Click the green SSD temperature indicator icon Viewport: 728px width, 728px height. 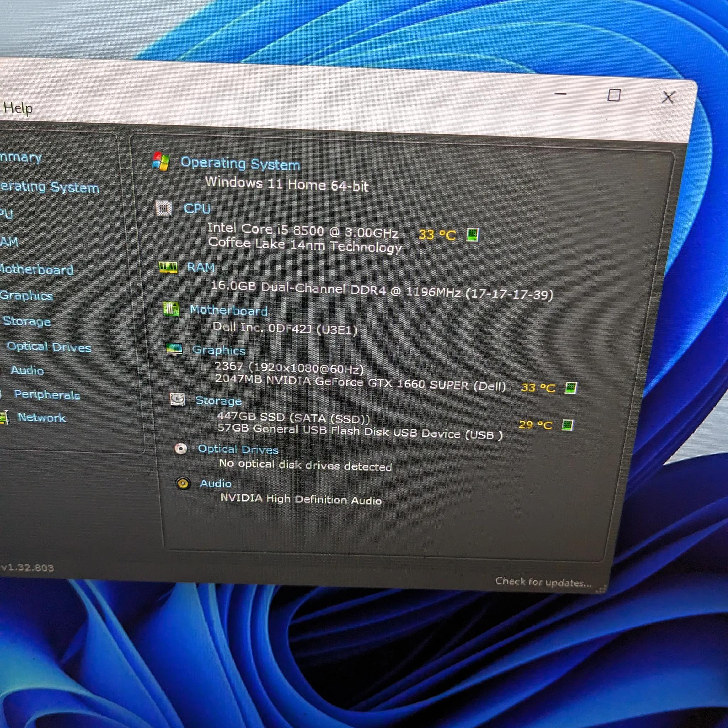567,425
